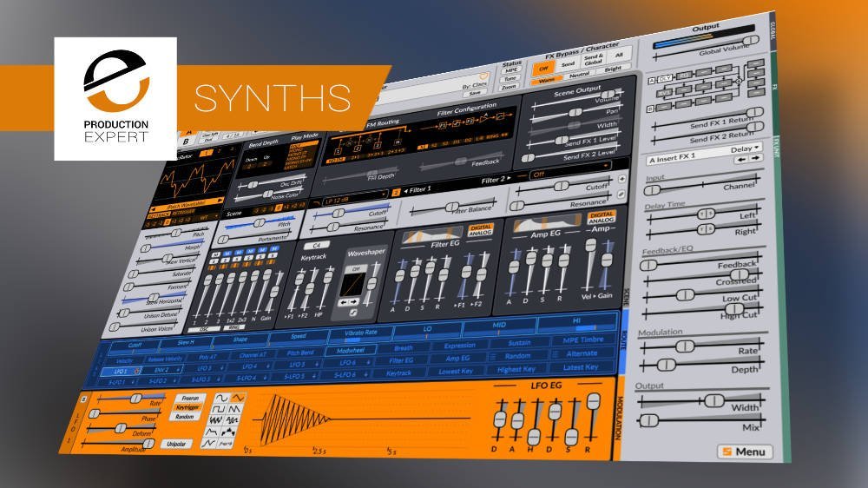Open the Tune status menu
The height and width of the screenshot is (488, 868).
coord(510,79)
